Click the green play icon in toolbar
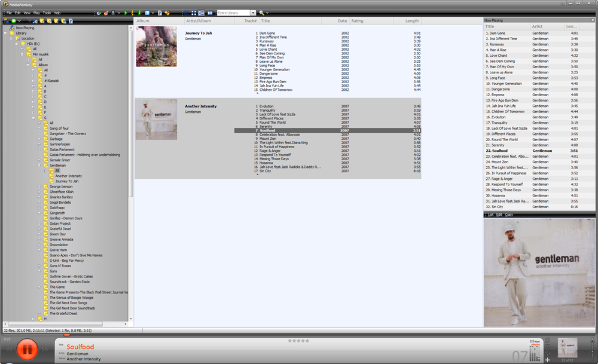This screenshot has width=598, height=364. point(126,13)
